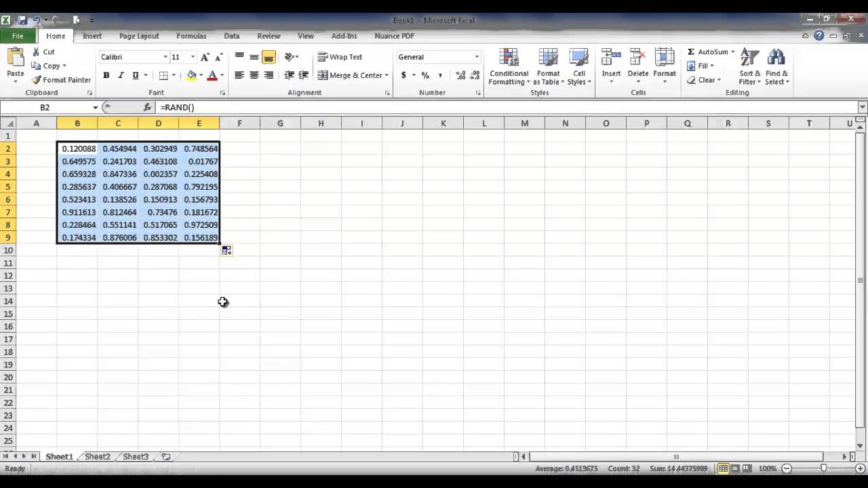
Task: Open Conditional Formatting menu
Action: [x=509, y=67]
